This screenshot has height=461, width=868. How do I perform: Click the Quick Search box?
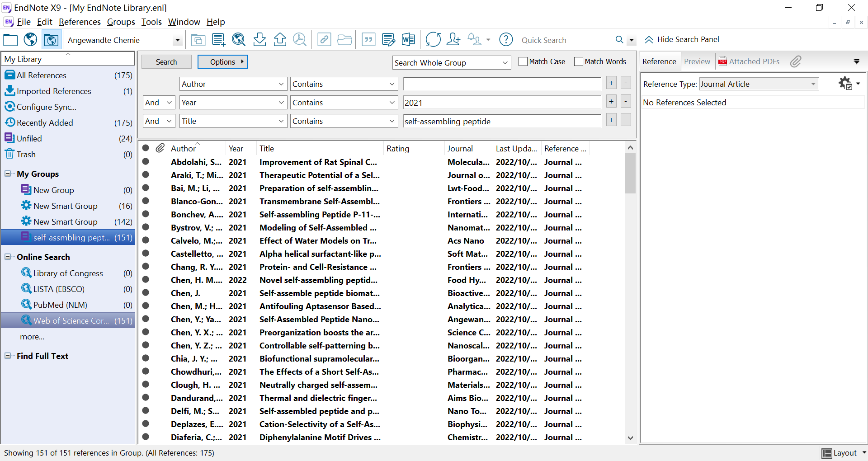[565, 40]
